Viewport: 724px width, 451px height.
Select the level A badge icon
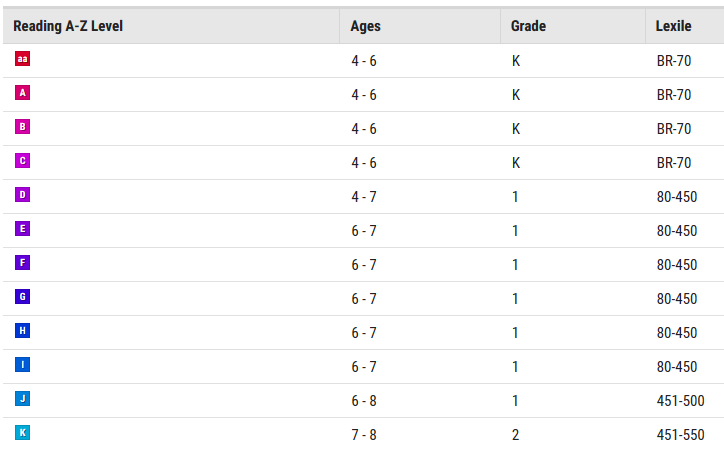click(x=23, y=93)
